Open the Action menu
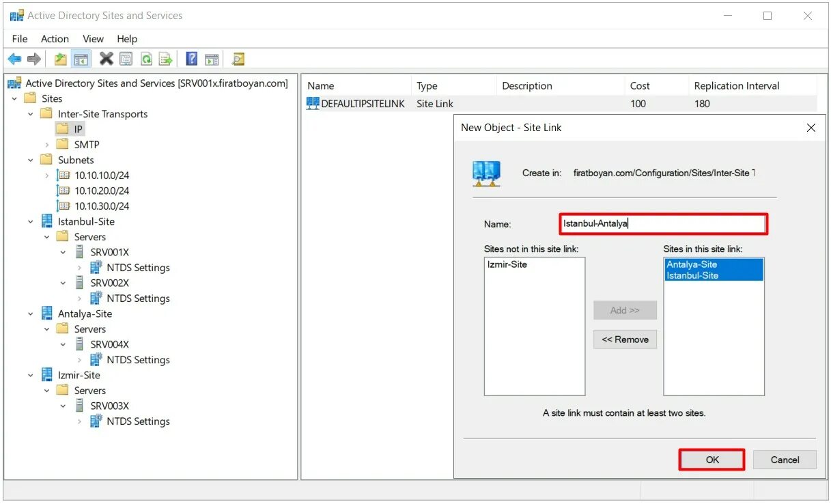This screenshot has height=504, width=831. (55, 39)
